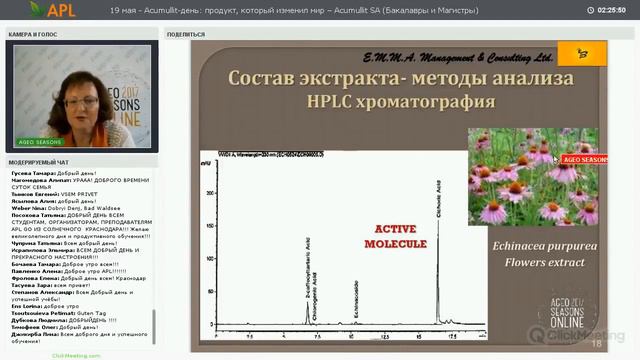
Task: Click the slide title 'Состав экстракта- методы анализа'
Action: (400, 78)
